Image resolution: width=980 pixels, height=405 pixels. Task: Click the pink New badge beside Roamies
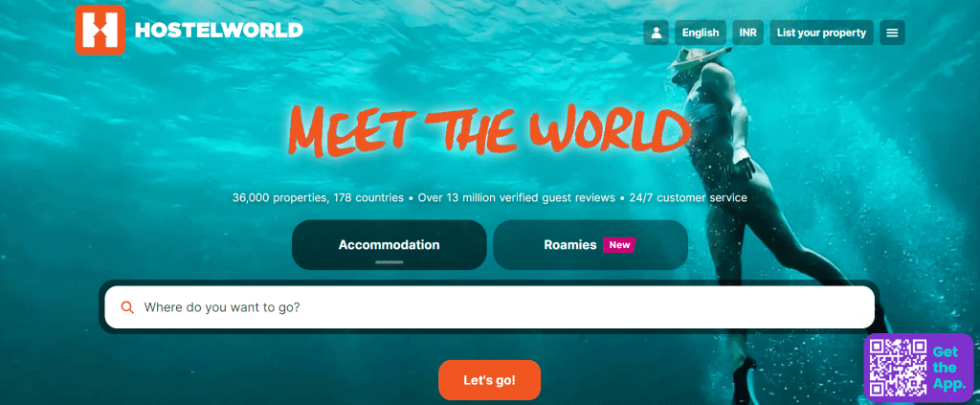619,245
